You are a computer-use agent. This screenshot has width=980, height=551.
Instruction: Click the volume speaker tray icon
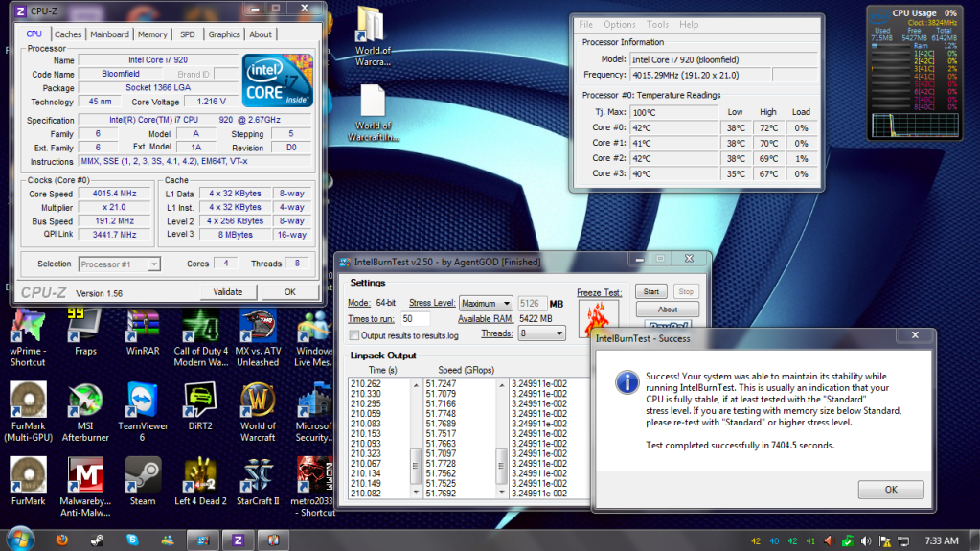tap(866, 541)
